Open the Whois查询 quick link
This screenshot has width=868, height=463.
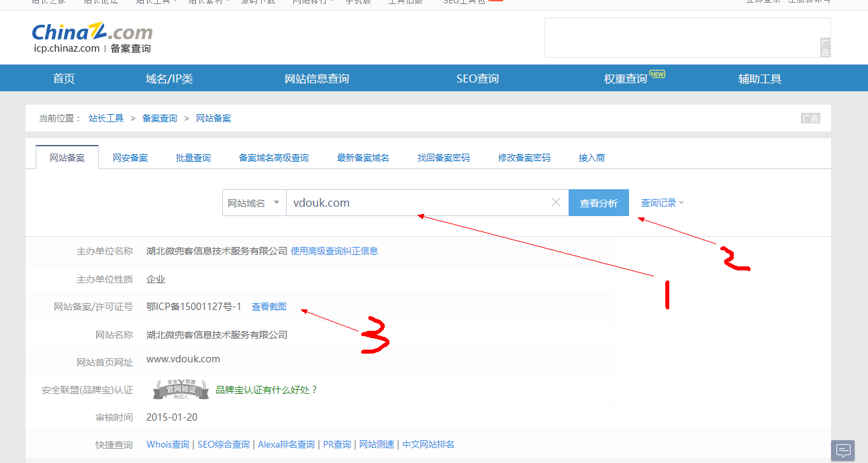(x=168, y=444)
